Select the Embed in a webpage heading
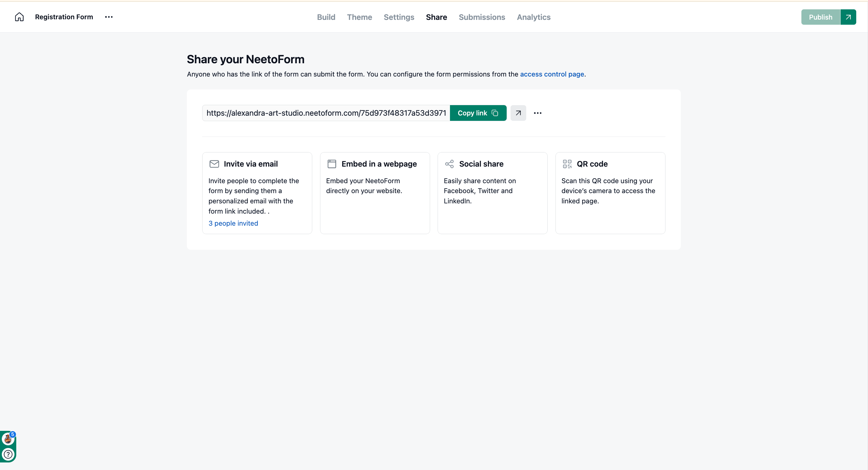Screen dimensions: 868x470 [x=379, y=164]
